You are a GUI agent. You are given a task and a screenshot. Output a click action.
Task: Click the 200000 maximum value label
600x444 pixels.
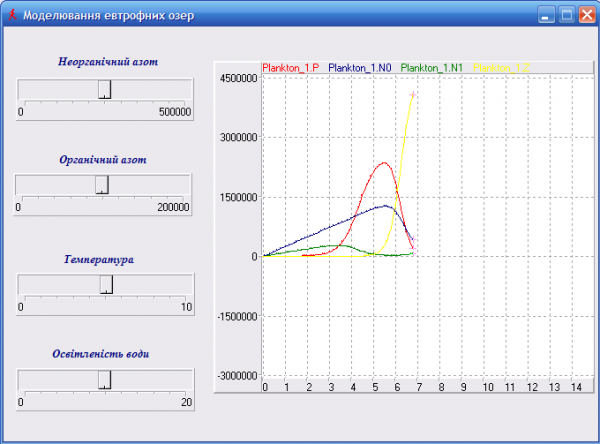(173, 207)
